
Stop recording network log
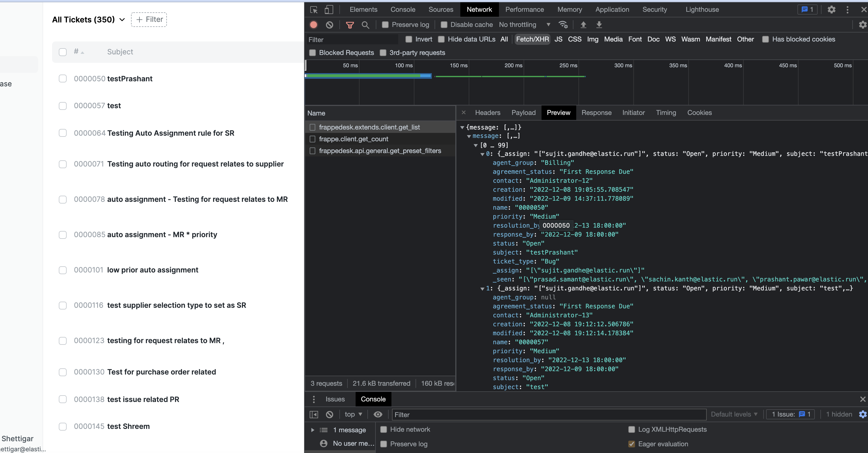click(x=313, y=25)
